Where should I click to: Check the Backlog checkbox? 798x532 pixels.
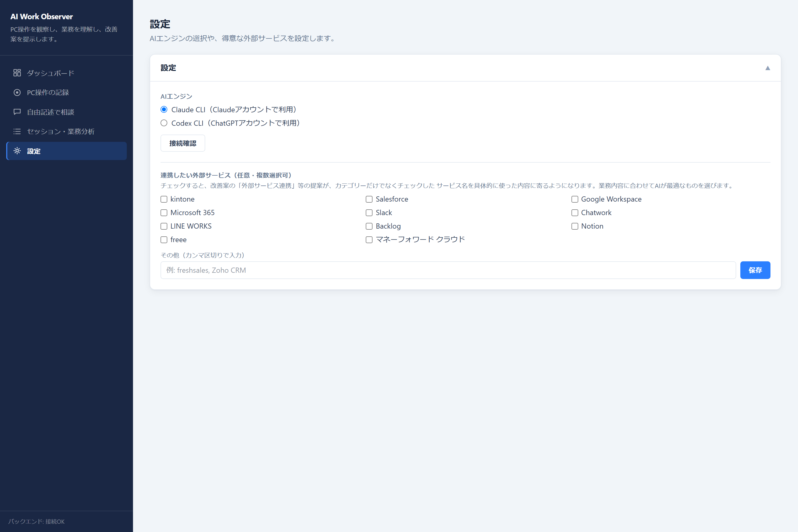(x=369, y=226)
